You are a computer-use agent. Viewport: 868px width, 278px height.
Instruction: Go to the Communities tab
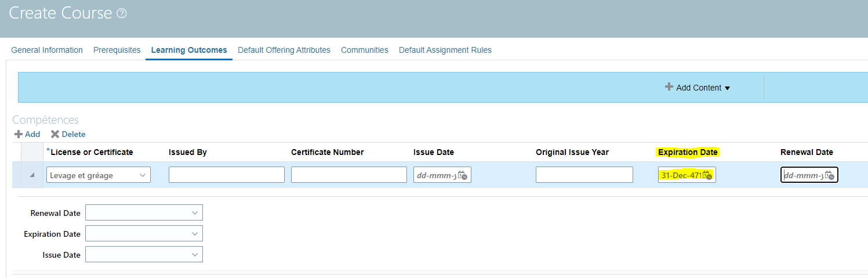pos(365,50)
